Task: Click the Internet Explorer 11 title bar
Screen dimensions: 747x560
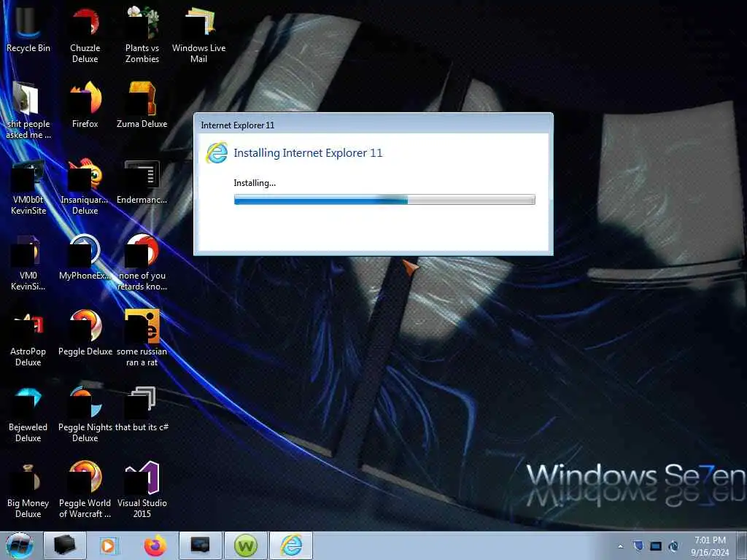Action: point(373,125)
